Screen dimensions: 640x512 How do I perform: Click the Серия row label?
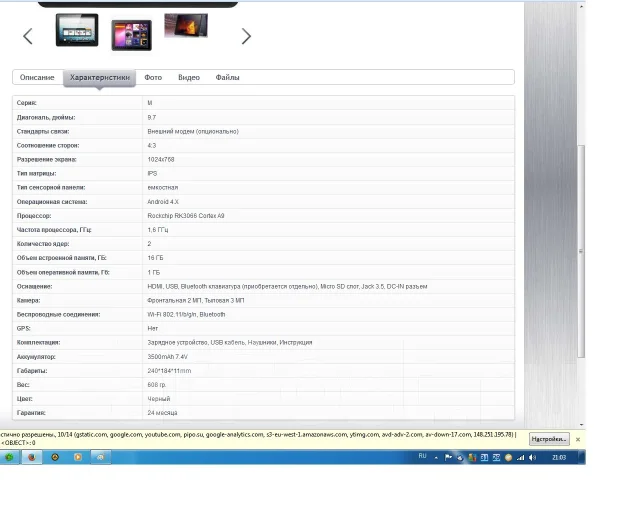27,103
